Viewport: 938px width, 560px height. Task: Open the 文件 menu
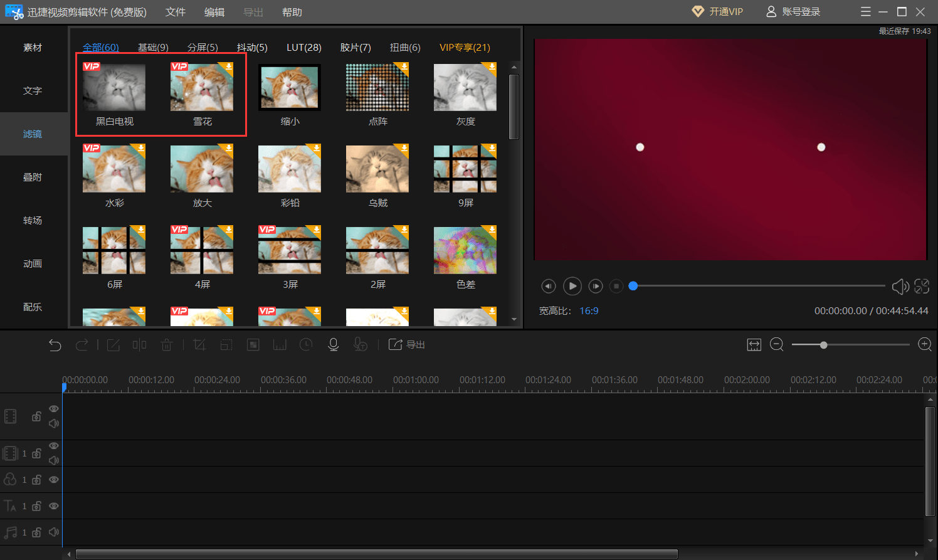click(x=176, y=12)
